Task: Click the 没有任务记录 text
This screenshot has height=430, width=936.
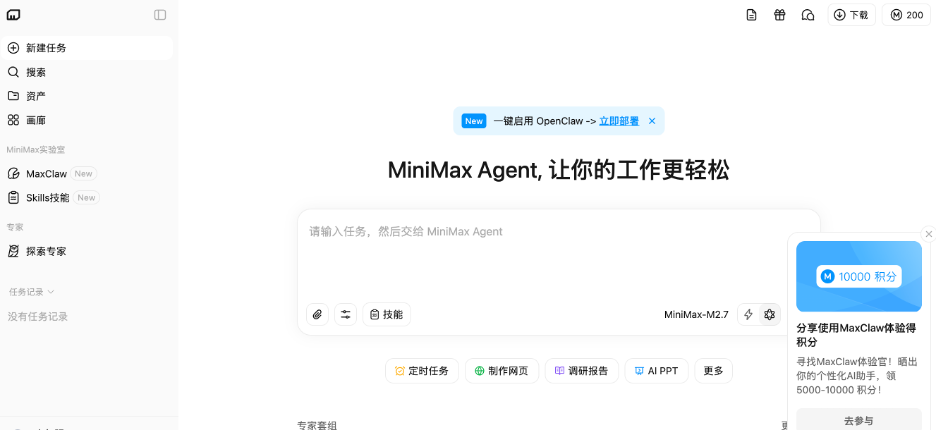Action: (x=38, y=317)
